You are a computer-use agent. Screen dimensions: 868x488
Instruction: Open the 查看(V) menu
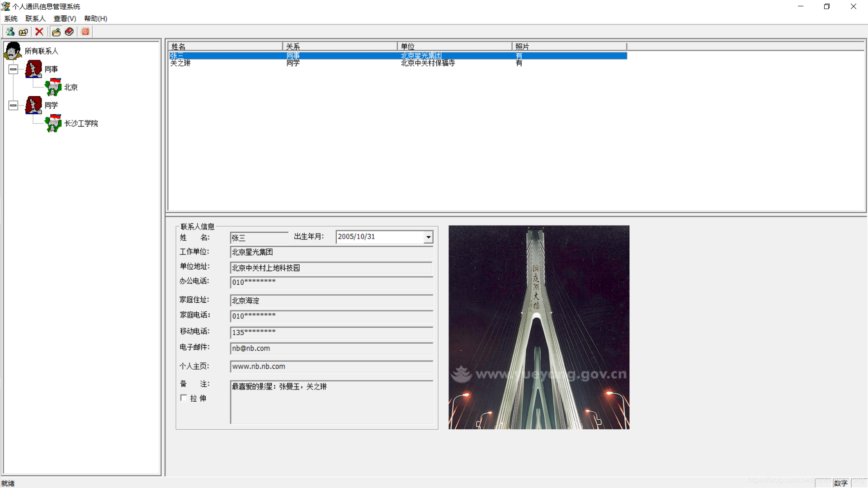click(x=65, y=19)
